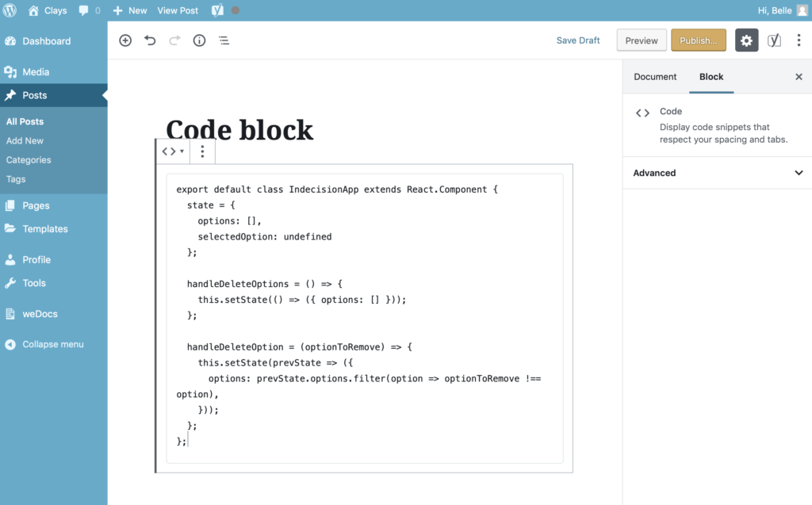Open the block inserter with the plus icon
This screenshot has height=505, width=812.
[x=124, y=40]
